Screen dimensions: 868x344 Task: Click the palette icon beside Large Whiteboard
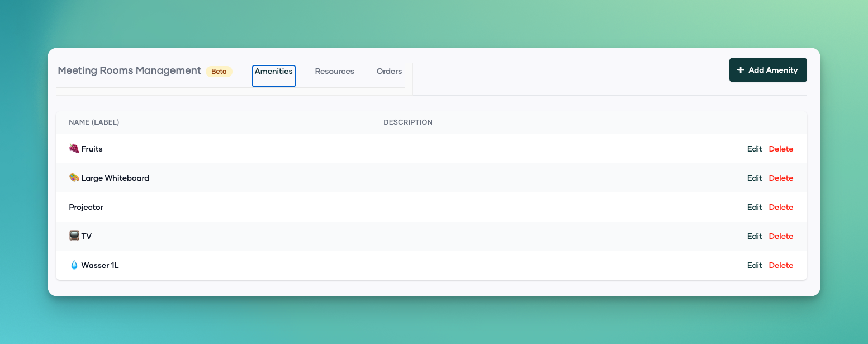click(x=74, y=178)
